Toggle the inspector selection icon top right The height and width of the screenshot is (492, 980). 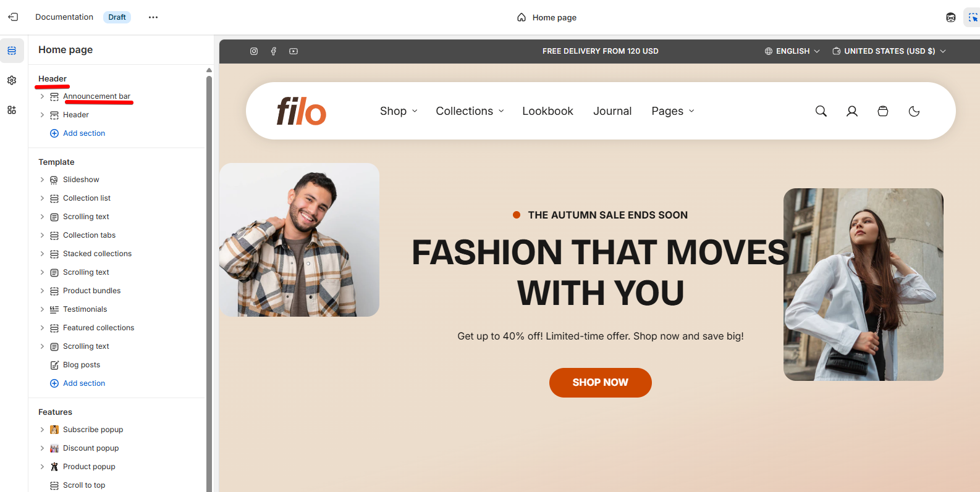[x=973, y=17]
